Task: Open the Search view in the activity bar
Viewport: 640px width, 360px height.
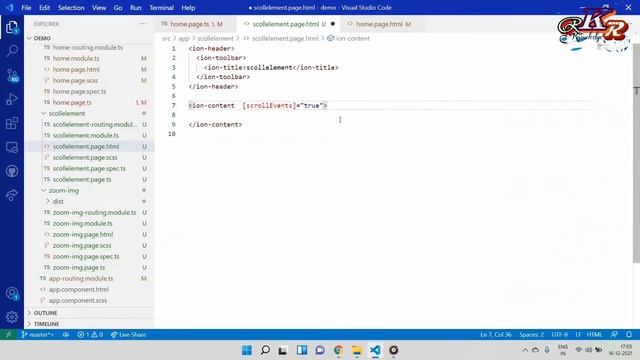Action: tap(12, 51)
